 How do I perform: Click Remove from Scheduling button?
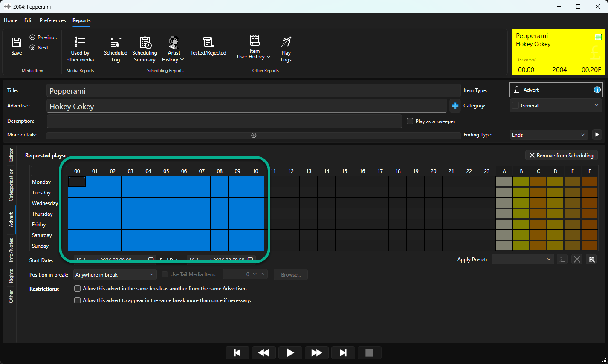[561, 156]
